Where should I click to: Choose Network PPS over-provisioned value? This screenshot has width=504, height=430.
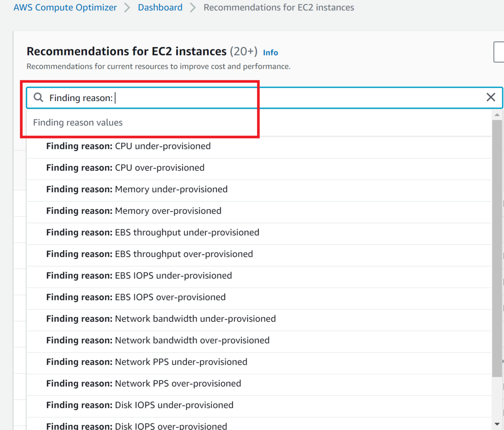click(144, 383)
